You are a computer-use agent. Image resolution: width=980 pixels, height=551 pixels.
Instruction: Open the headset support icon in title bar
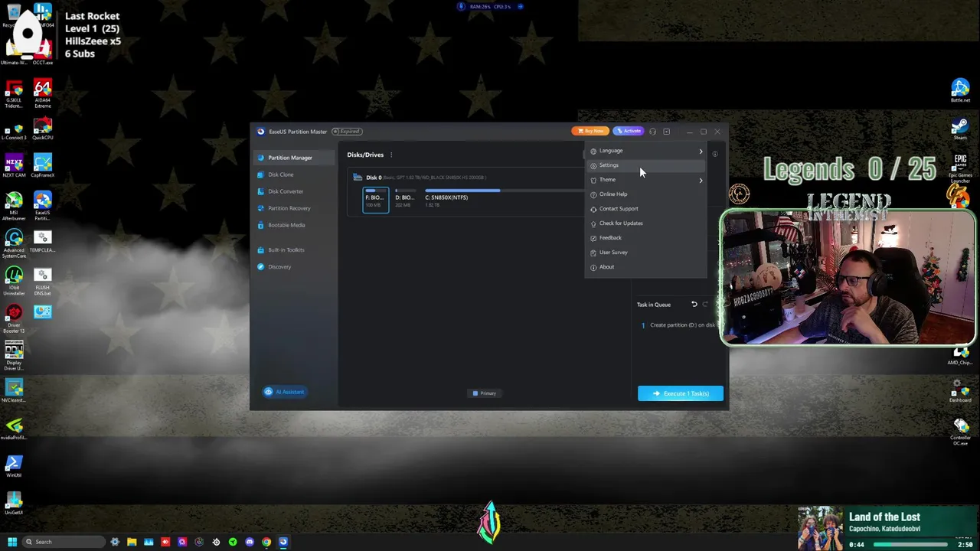click(652, 132)
